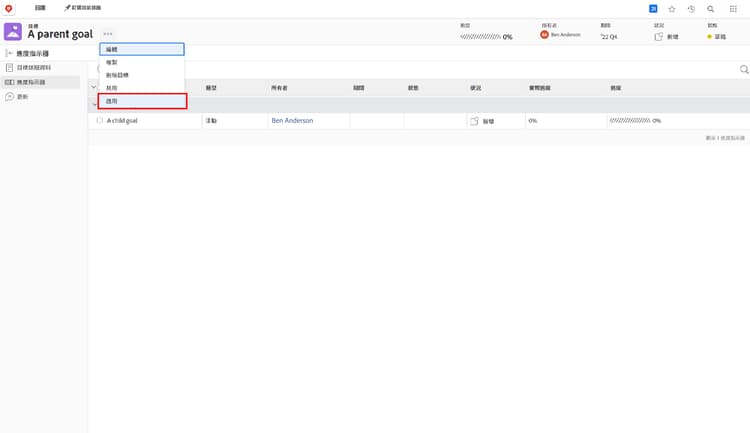Click the Workfront logo icon
The height and width of the screenshot is (433, 750).
[8, 8]
